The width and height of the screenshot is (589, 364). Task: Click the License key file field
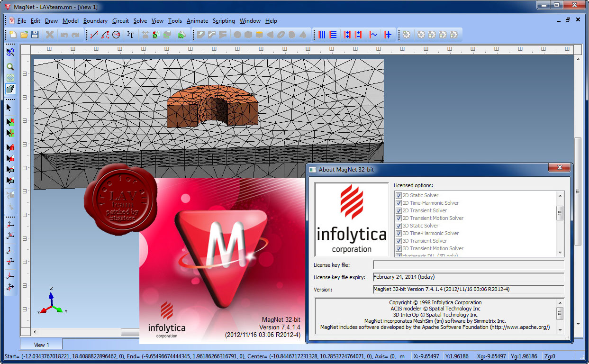[x=469, y=264]
